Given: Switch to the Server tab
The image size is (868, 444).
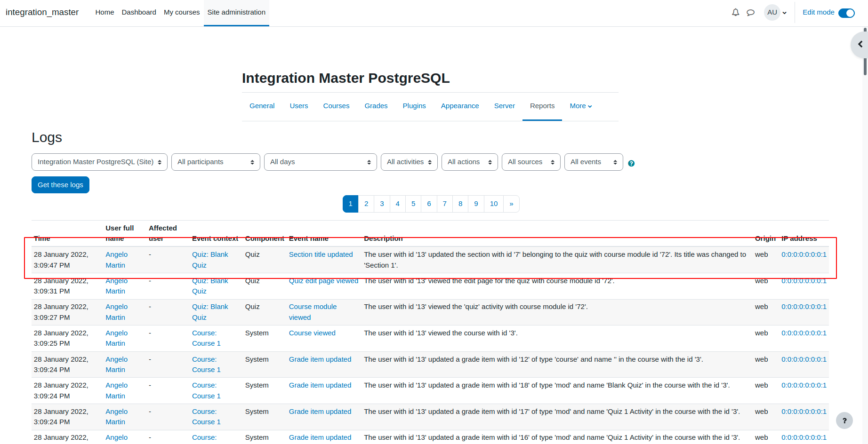Looking at the screenshot, I should (505, 106).
